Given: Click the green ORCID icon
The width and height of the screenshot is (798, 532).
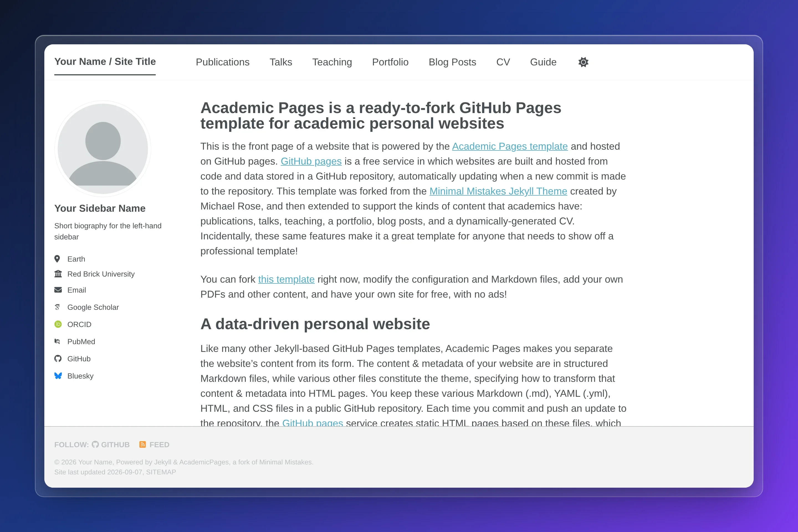Looking at the screenshot, I should pyautogui.click(x=58, y=324).
